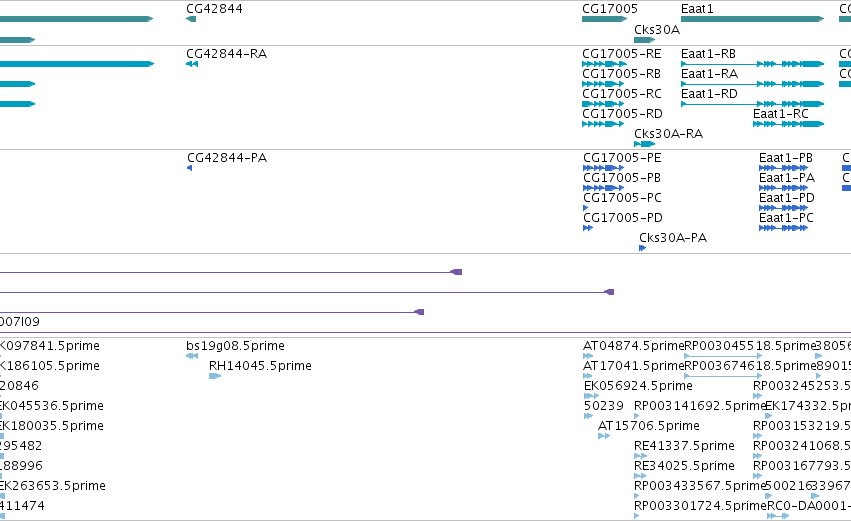Click EST label K186105.5prime

[x=49, y=366]
